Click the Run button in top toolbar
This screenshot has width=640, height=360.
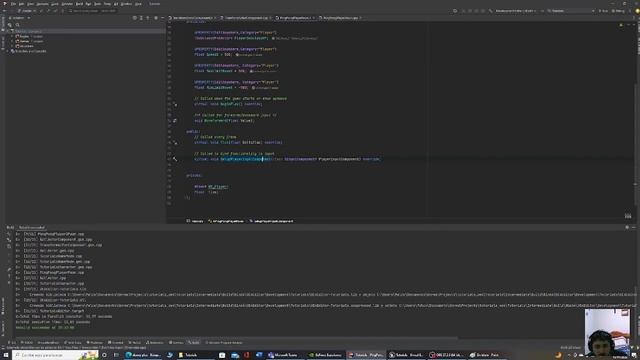pos(603,11)
